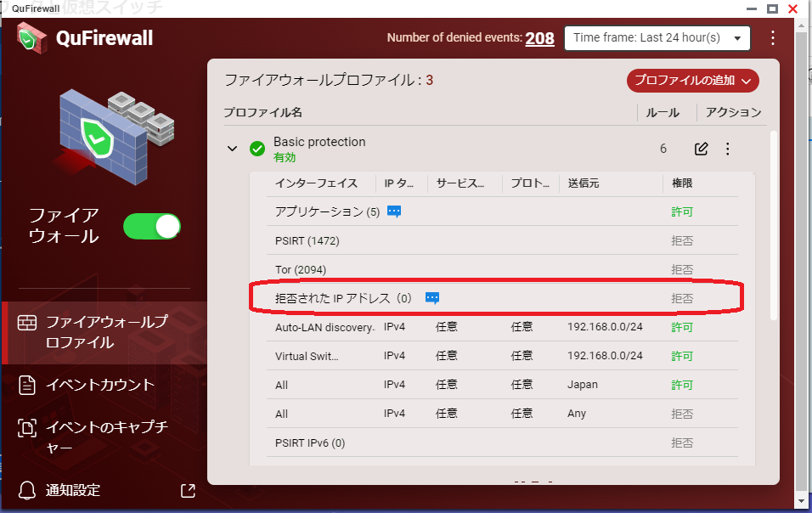Viewport: 812px width, 513px height.
Task: Click the インターフェイス column header
Action: click(x=316, y=183)
